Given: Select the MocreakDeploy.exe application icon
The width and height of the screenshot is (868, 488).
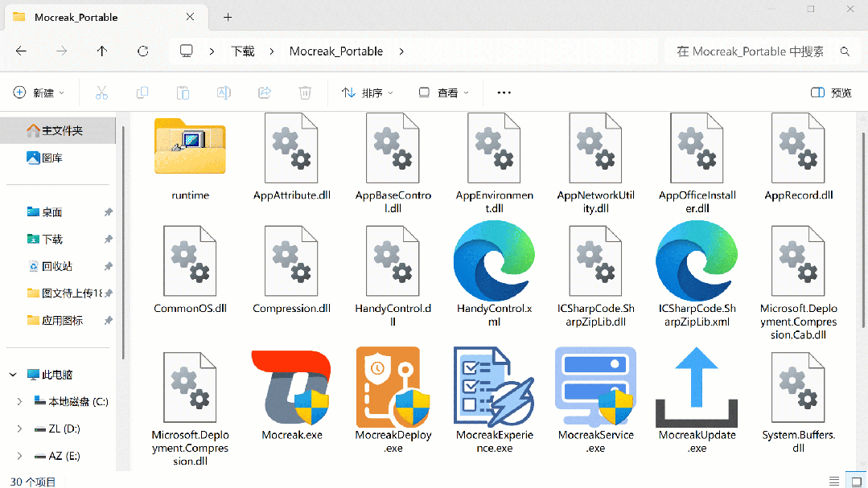Looking at the screenshot, I should coord(393,388).
